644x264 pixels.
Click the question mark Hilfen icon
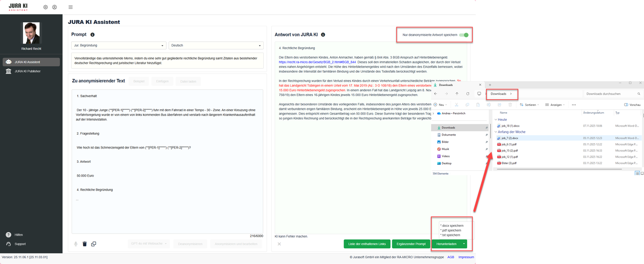(x=9, y=235)
